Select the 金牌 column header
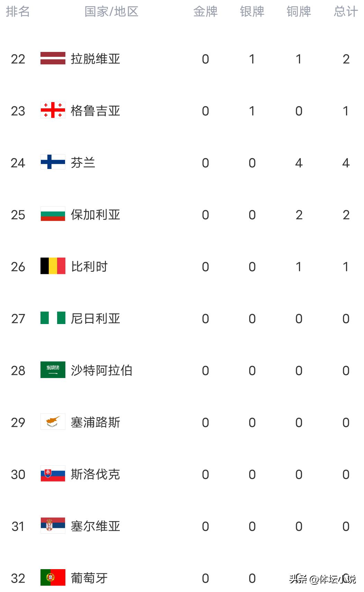The width and height of the screenshot is (364, 592). pos(205,11)
